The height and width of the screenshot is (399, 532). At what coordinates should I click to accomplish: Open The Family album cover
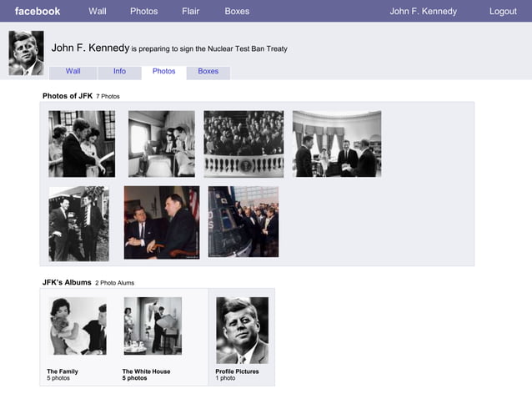[77, 326]
